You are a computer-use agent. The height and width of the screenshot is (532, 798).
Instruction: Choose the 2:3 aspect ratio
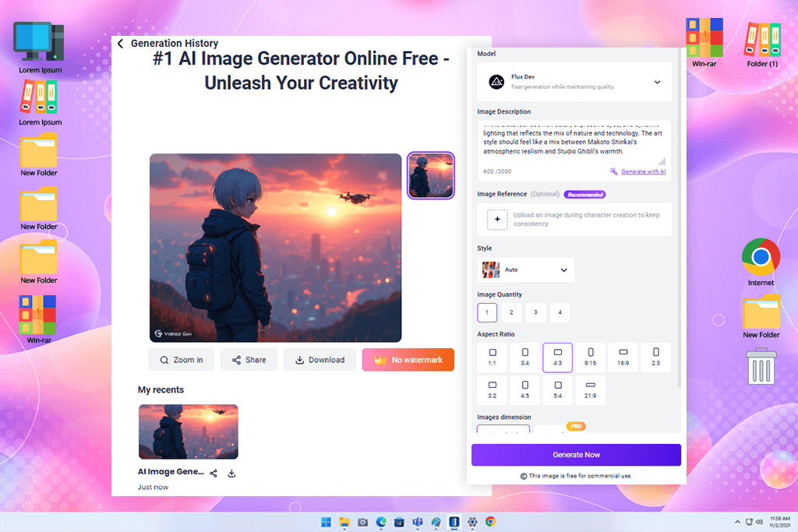tap(655, 358)
